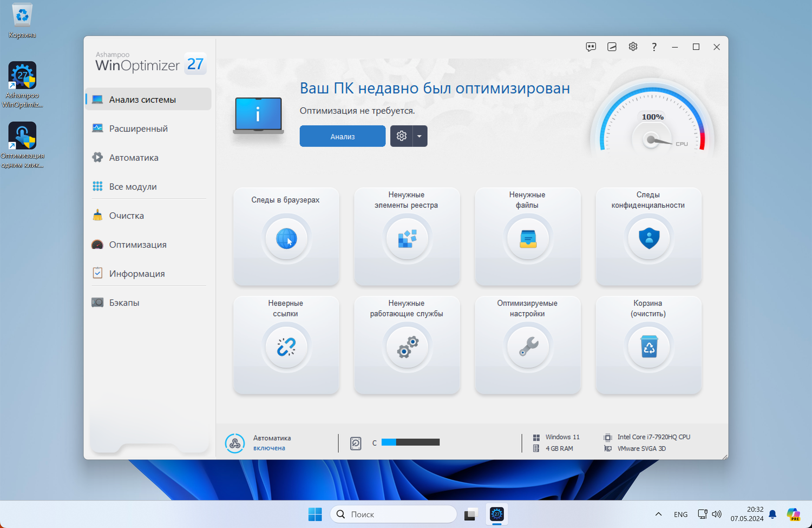This screenshot has height=528, width=812.
Task: Click the Автоматика fan icon in status bar
Action: (235, 443)
